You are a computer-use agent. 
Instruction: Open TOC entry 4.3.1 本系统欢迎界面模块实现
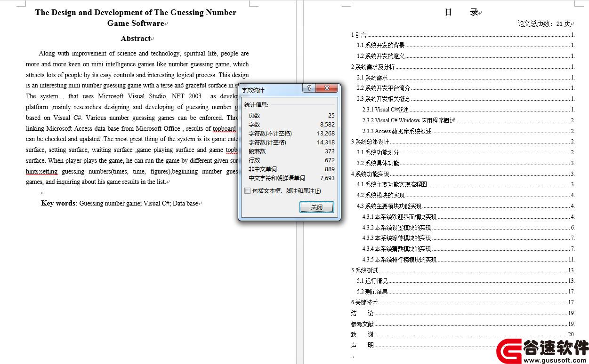point(468,217)
